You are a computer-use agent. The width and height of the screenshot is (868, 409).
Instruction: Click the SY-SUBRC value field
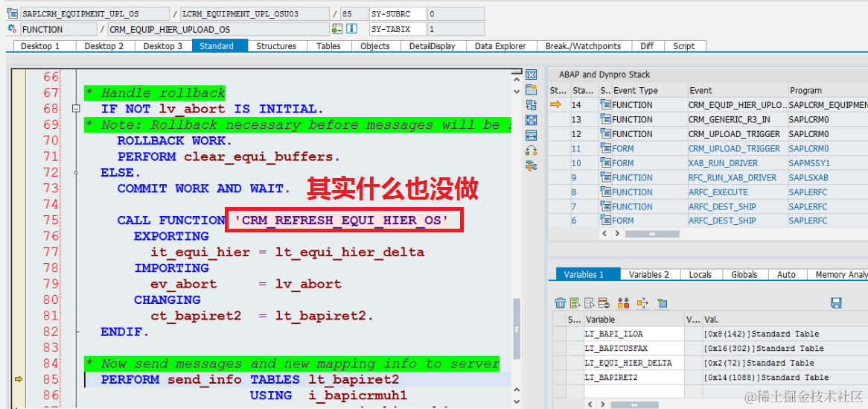[456, 14]
